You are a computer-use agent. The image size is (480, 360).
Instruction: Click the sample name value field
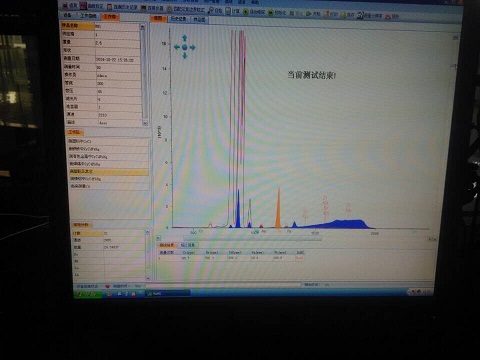pos(117,26)
